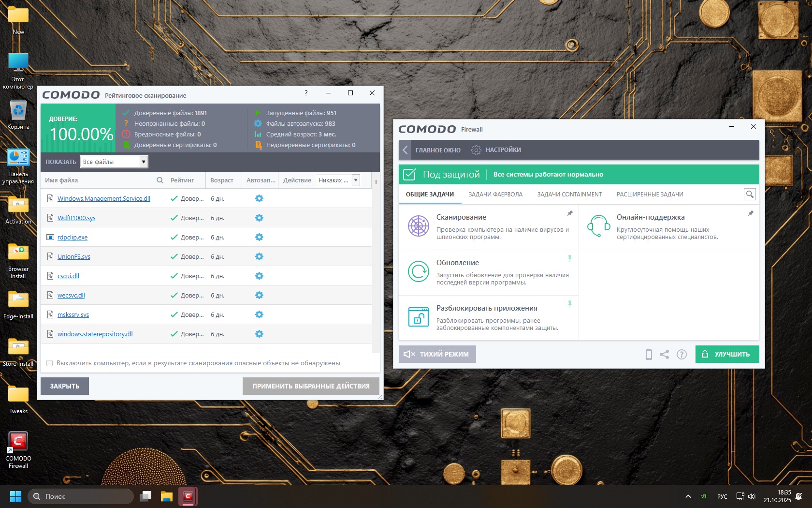
Task: Switch to the 'Задачи Containment' tab
Action: tap(569, 194)
